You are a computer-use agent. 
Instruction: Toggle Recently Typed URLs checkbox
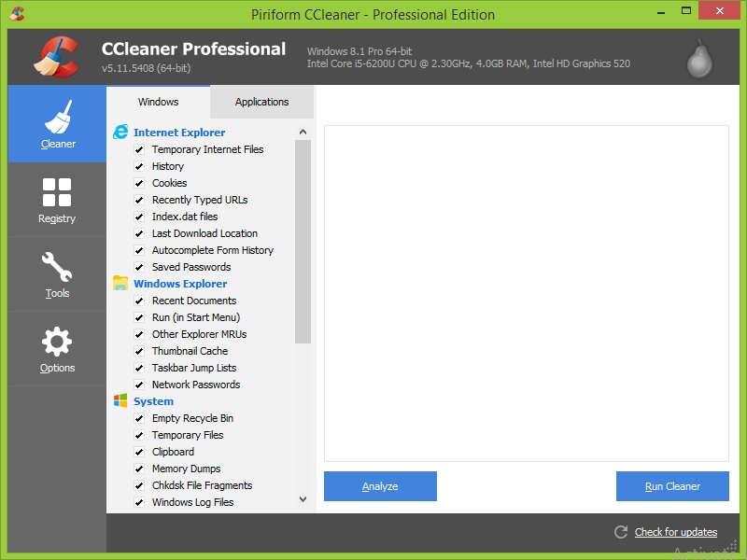pyautogui.click(x=139, y=200)
